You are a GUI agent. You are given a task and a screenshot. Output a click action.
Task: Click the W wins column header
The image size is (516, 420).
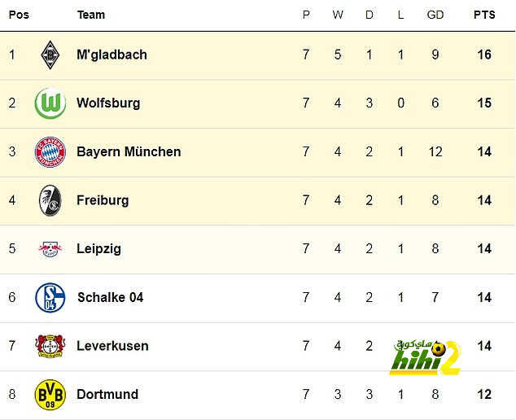(338, 15)
